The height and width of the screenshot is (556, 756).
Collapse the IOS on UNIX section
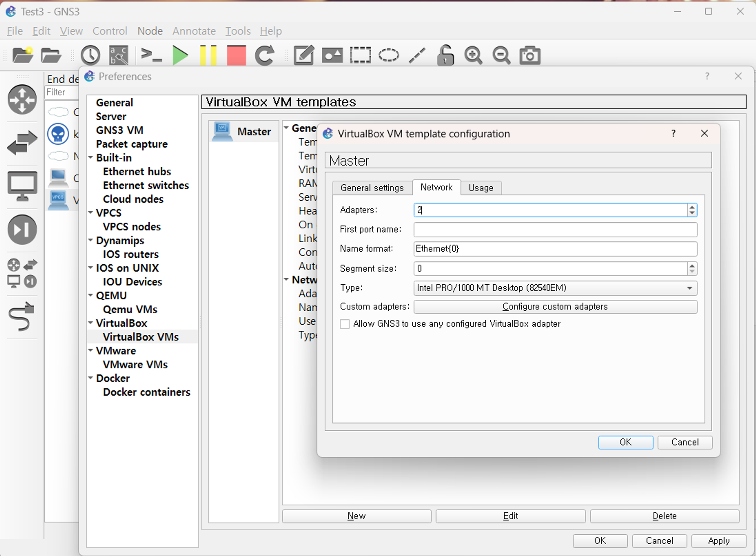pos(91,268)
